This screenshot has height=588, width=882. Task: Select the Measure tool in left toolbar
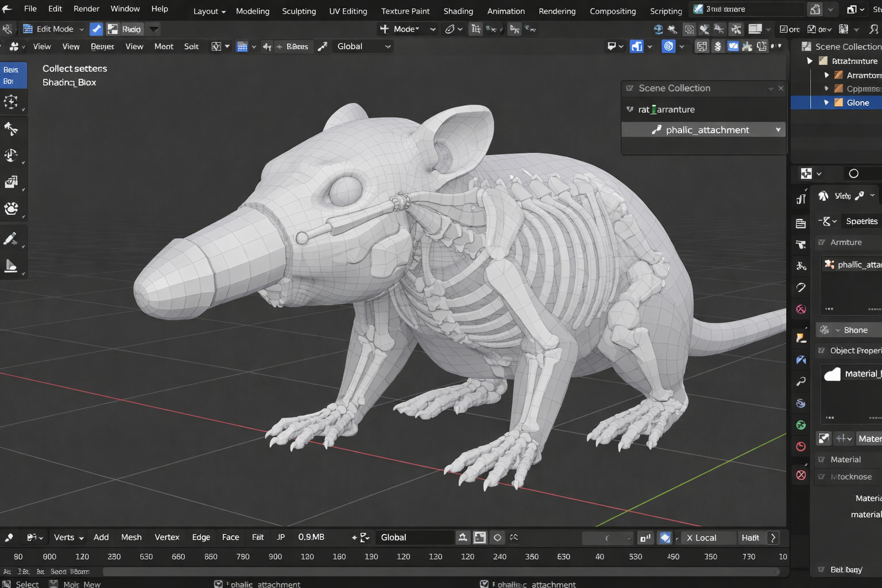click(11, 266)
